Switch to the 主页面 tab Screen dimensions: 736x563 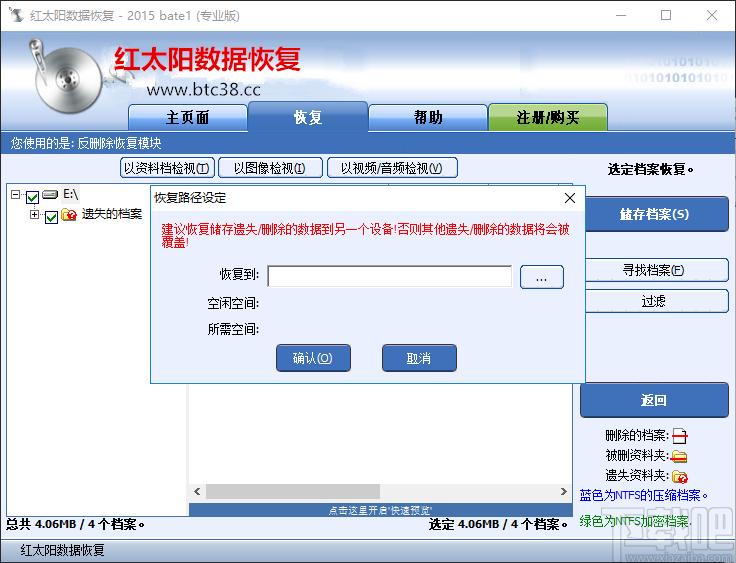tap(188, 117)
